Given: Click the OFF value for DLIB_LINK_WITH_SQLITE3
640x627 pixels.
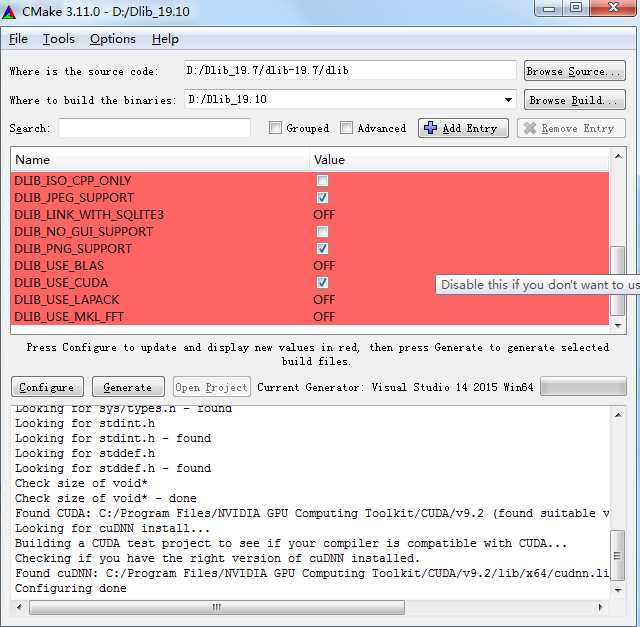Looking at the screenshot, I should tap(324, 215).
